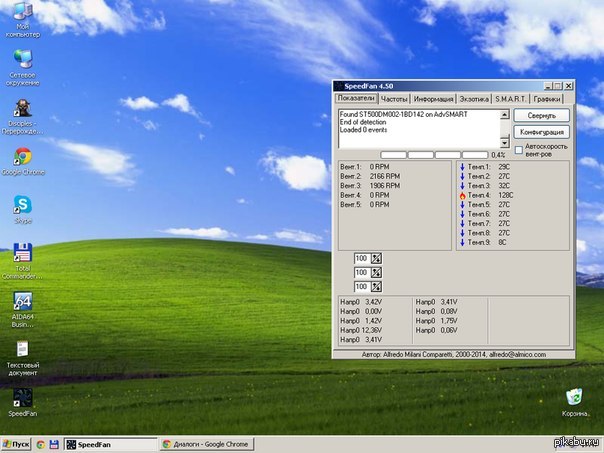Click the 'Found ST500DM002-1BD142' log line

[403, 114]
